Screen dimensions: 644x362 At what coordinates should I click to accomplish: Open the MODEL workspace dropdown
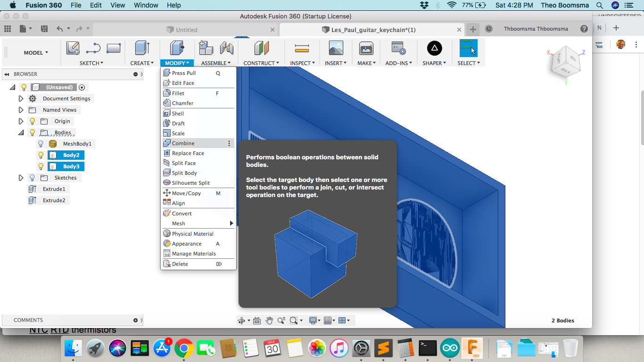[36, 53]
